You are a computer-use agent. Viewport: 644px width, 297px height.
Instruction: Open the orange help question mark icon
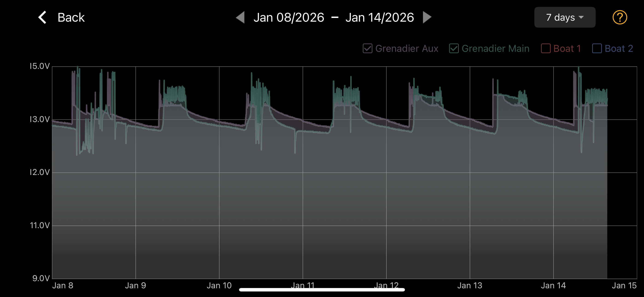[620, 17]
